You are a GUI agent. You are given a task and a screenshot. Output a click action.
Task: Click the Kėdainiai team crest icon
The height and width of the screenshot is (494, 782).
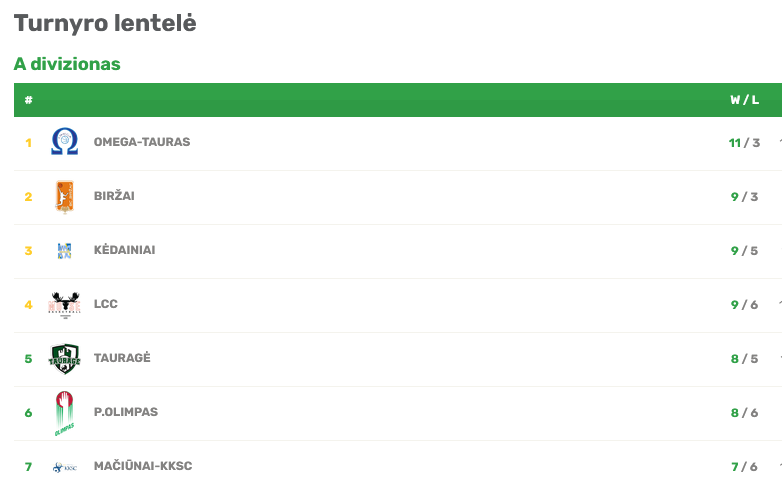64,251
